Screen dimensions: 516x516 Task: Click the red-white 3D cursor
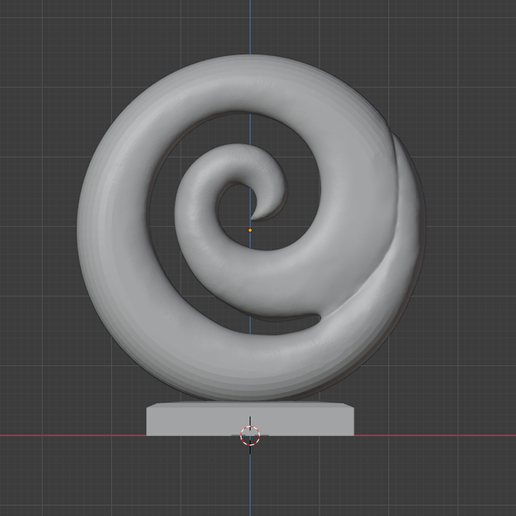click(250, 435)
